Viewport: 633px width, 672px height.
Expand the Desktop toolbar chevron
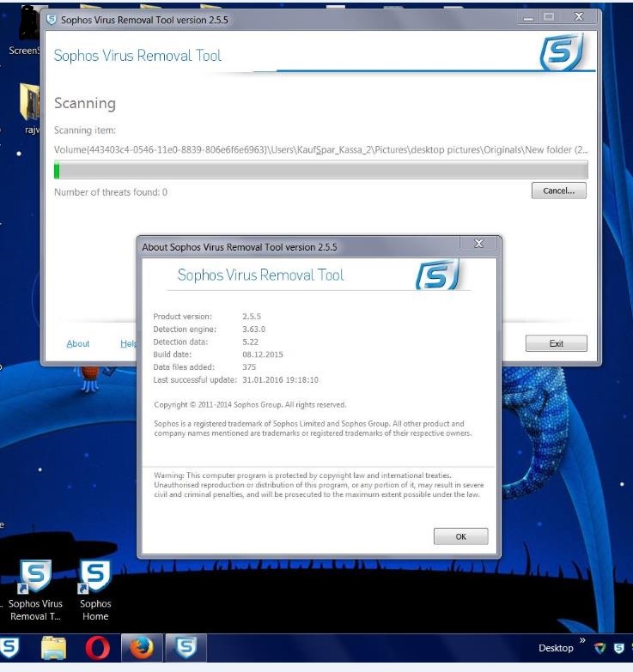(x=582, y=640)
